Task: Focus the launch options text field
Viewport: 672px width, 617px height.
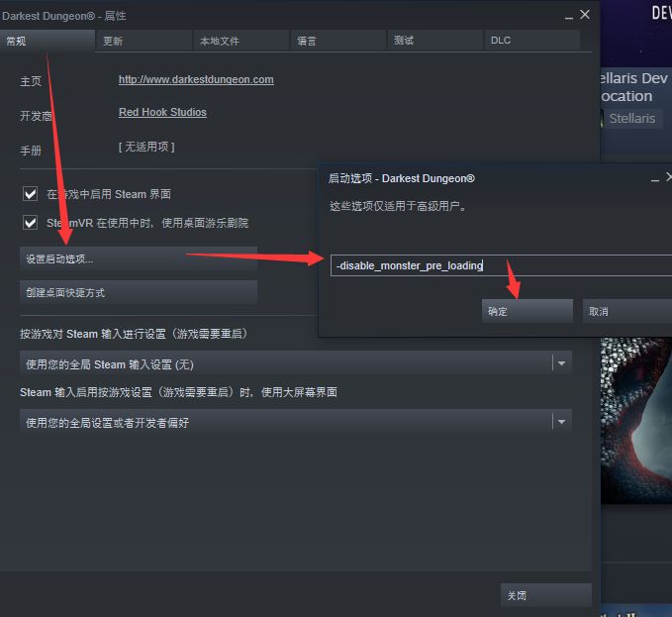Action: pos(501,265)
